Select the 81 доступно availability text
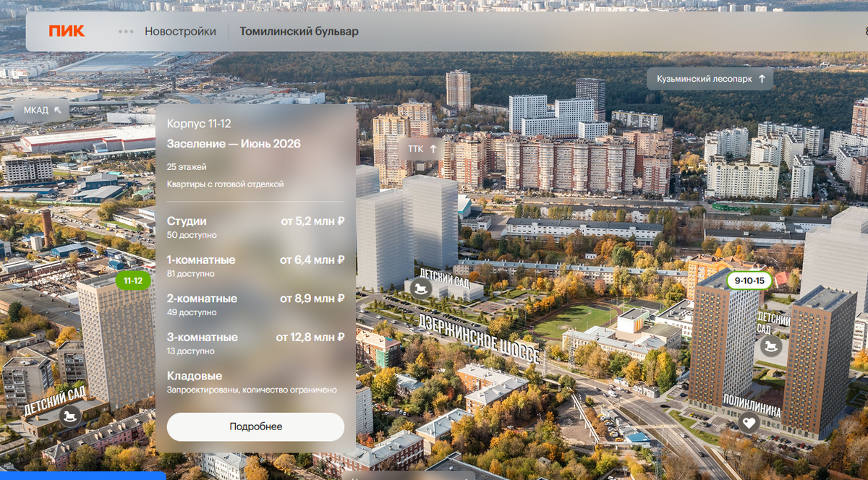 191,274
